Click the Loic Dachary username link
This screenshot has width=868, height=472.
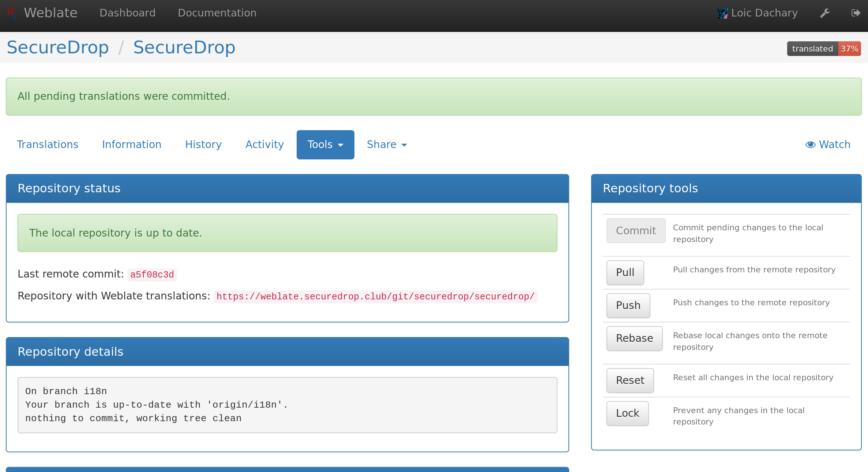(x=764, y=13)
